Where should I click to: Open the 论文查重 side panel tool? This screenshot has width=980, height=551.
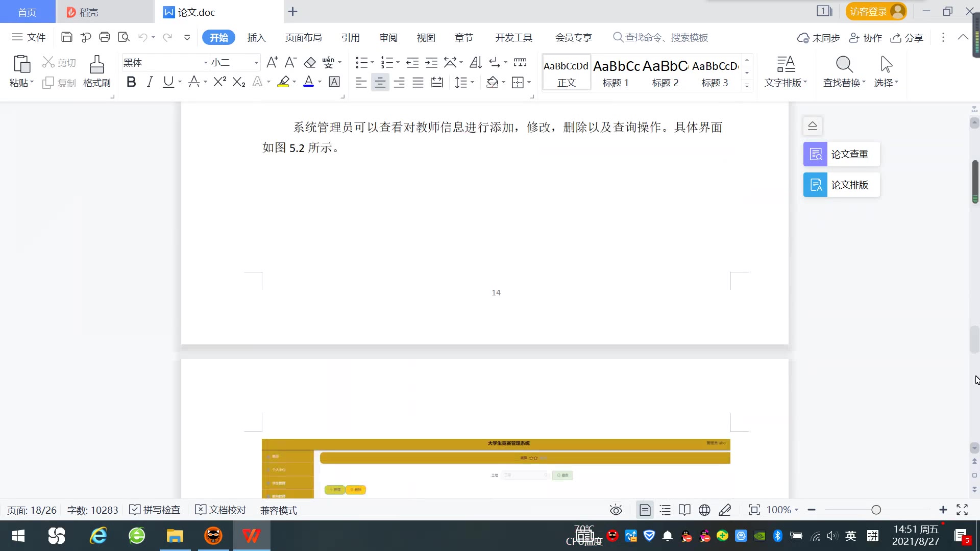tap(841, 154)
